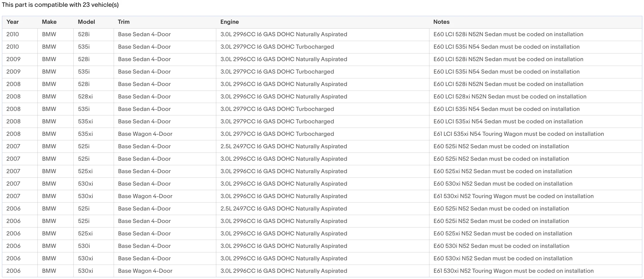Screen dimensions: 644x279
Task: Click compatible with 23 vehicle(s) text
Action: click(x=77, y=5)
